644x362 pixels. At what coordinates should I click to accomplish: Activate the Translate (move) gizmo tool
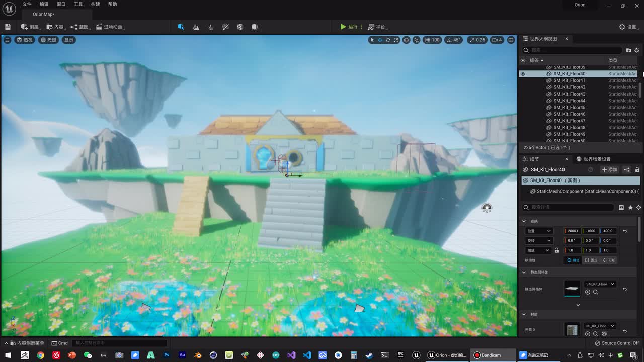[380, 40]
